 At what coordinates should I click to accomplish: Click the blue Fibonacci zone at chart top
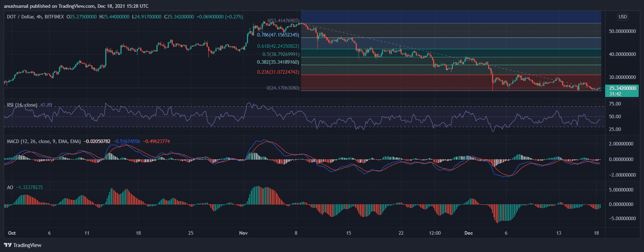[449, 17]
